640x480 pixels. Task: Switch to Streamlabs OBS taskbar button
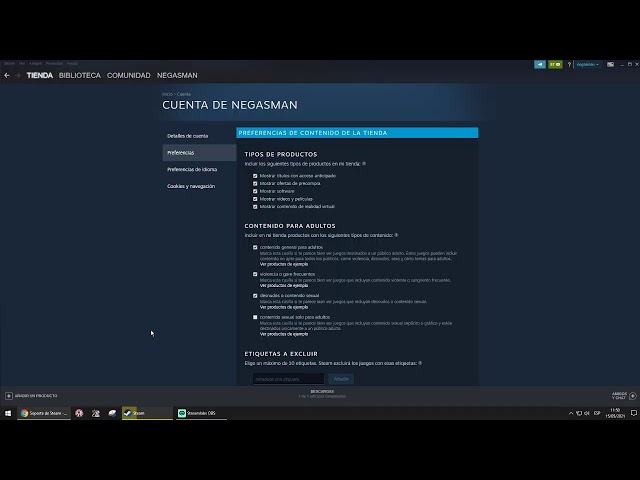pyautogui.click(x=202, y=413)
